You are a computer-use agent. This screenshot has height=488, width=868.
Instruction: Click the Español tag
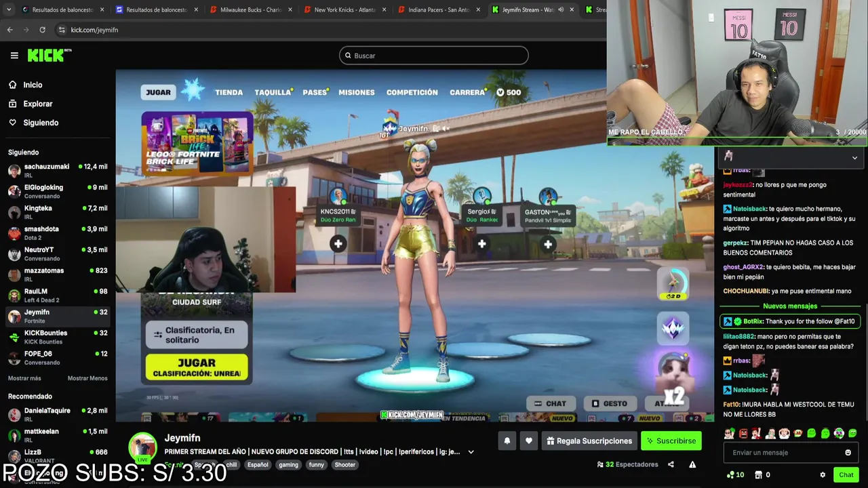point(258,465)
